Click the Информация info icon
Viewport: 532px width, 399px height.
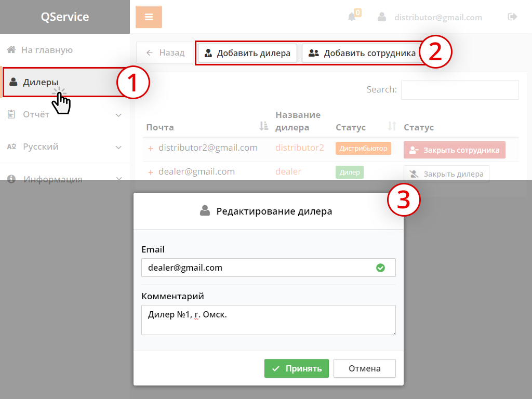(x=11, y=179)
